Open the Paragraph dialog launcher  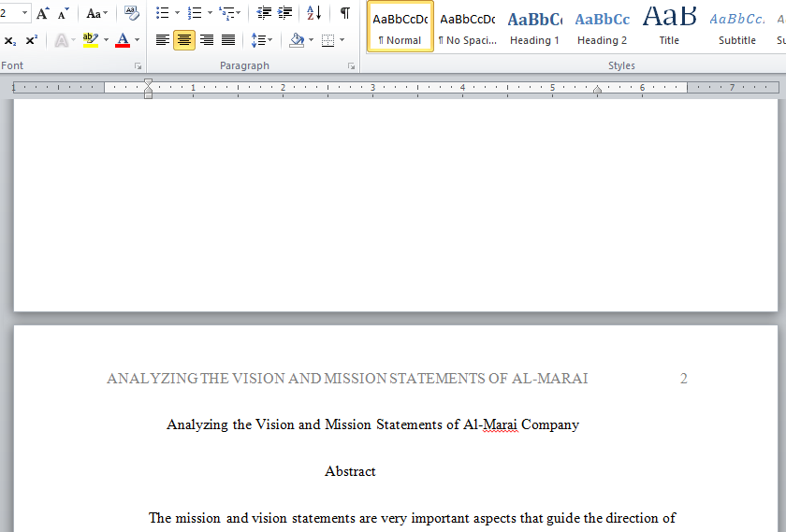[x=352, y=66]
